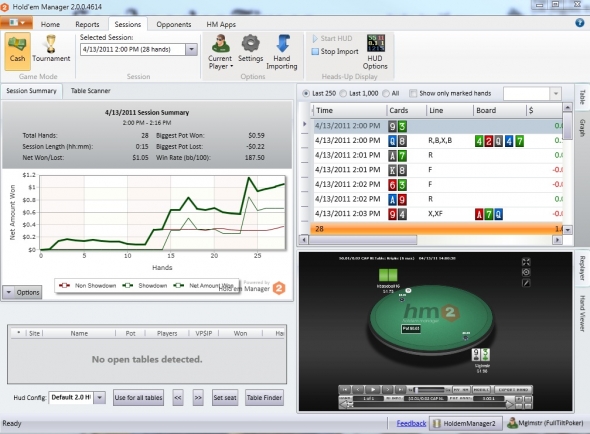
Task: Open Selected Session dropdown
Action: click(x=192, y=49)
